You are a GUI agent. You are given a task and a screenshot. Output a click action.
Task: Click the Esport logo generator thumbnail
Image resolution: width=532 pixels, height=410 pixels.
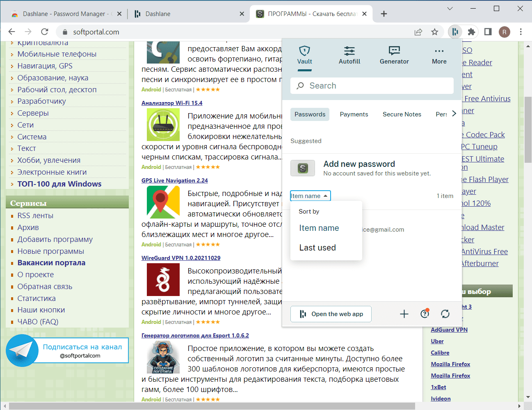tap(163, 357)
